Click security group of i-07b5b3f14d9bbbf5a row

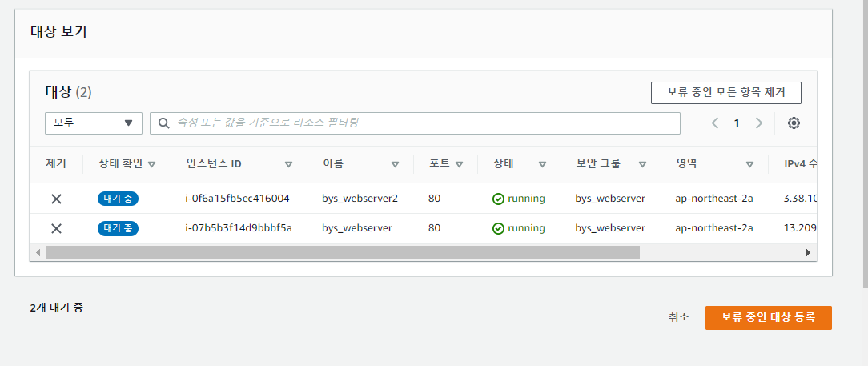click(x=610, y=228)
